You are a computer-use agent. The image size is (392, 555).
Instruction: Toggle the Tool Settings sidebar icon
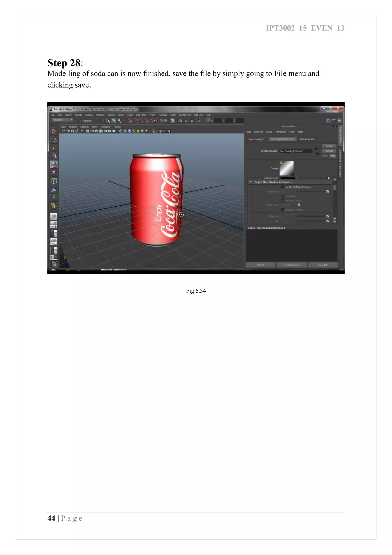click(334, 121)
